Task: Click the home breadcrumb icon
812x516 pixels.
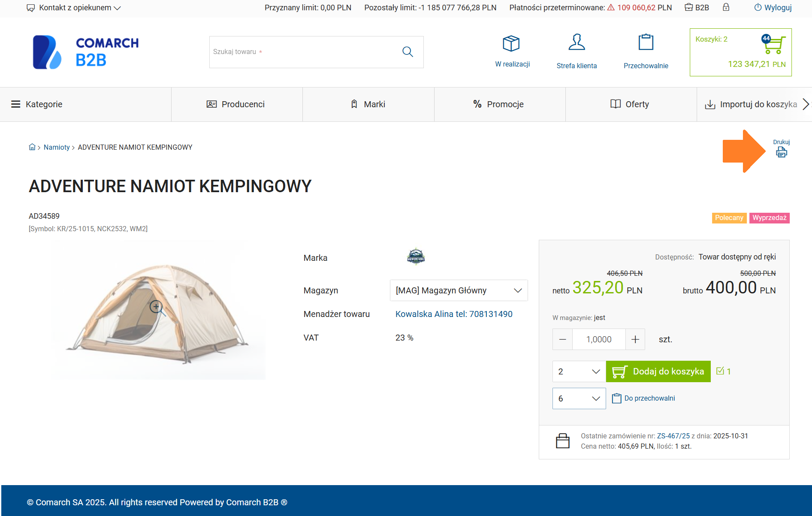Action: [32, 147]
